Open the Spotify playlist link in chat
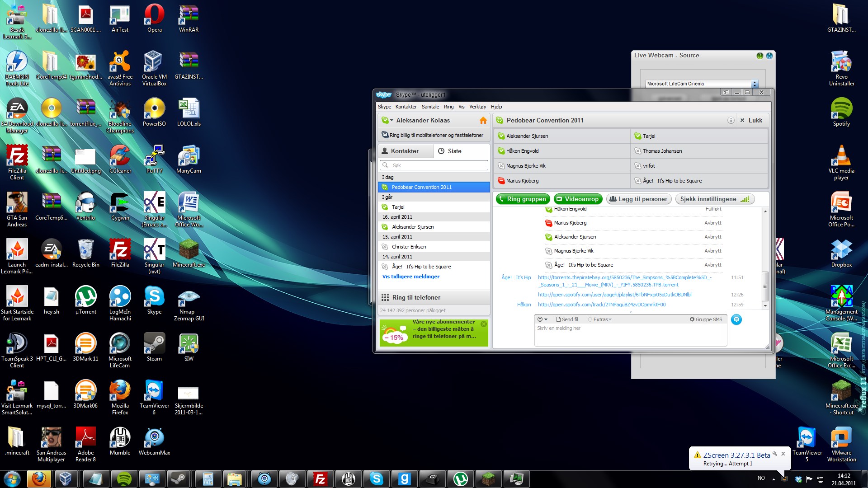The image size is (868, 488). coord(614,295)
